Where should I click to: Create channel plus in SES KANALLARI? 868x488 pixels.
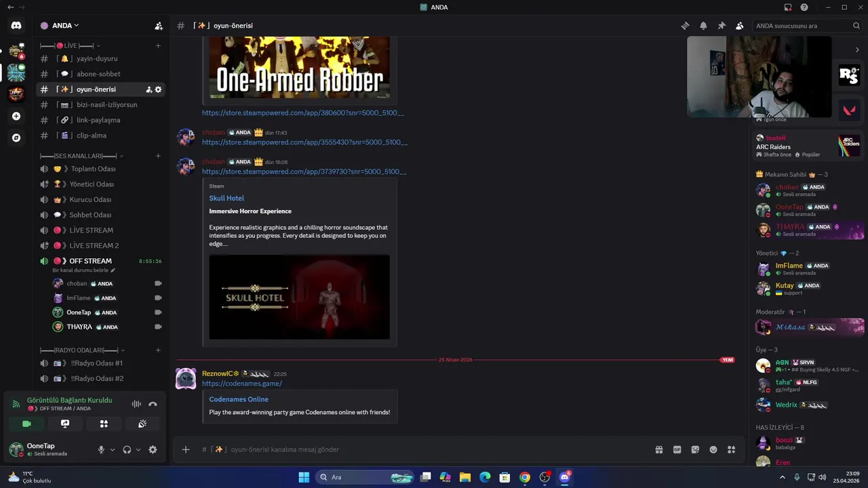[158, 156]
